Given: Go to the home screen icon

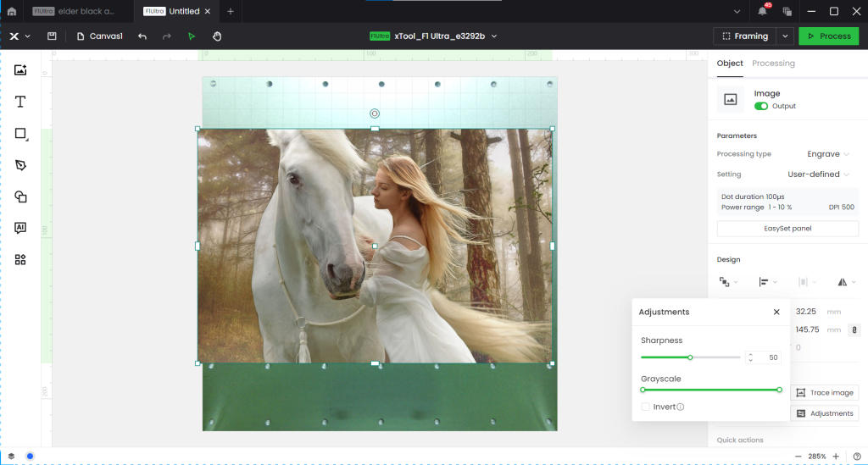Looking at the screenshot, I should [x=12, y=11].
